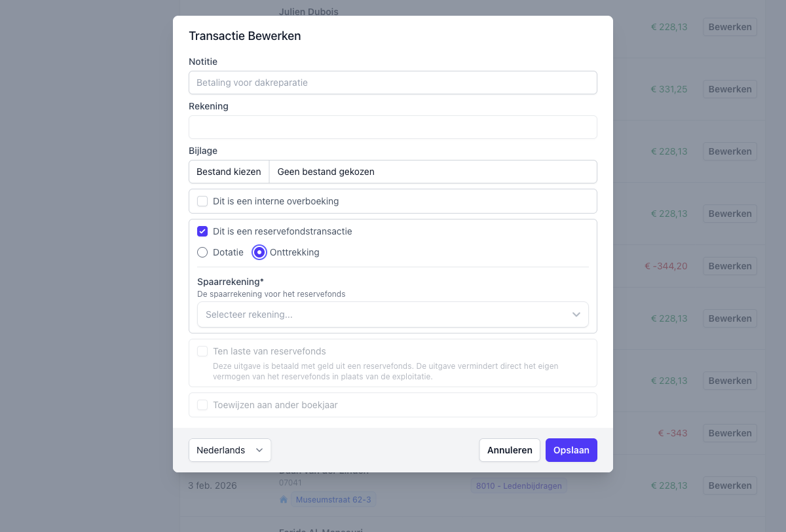Click Bewerken for the € 331,25 row

point(730,89)
